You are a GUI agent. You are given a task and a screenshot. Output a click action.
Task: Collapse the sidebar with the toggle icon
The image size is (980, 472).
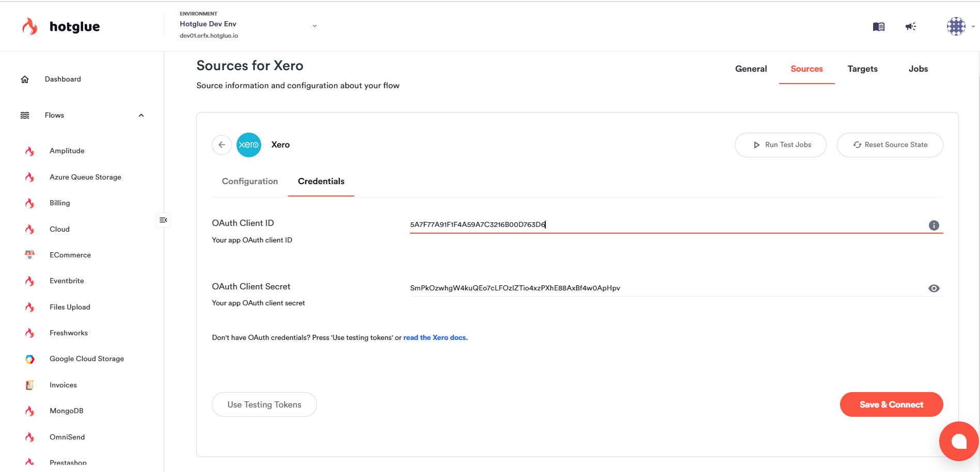[163, 220]
